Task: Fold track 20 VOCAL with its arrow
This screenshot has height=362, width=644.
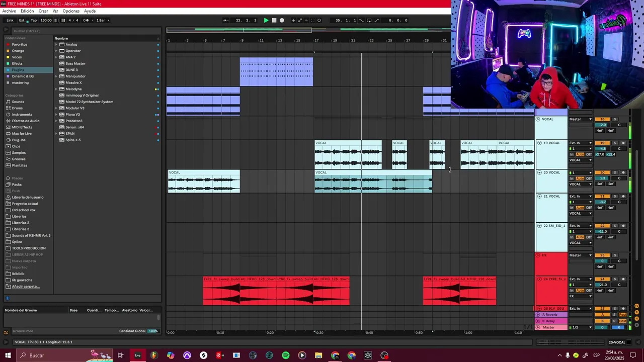Action: pos(539,172)
